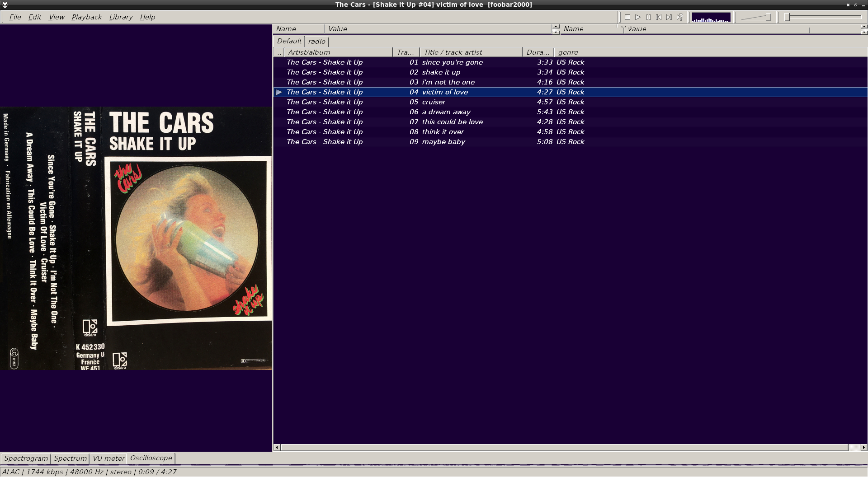Click the Dura... column header

coord(538,52)
